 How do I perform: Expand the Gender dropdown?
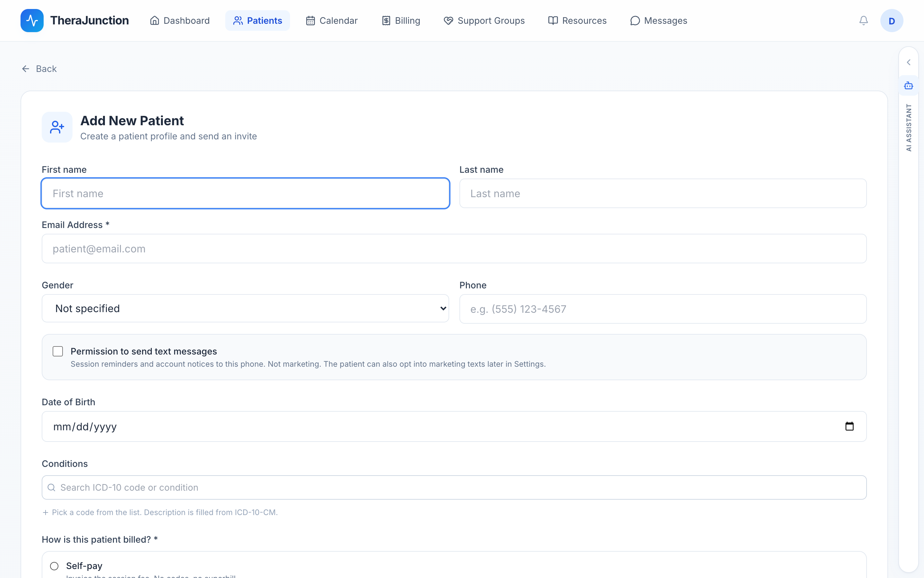coord(245,309)
